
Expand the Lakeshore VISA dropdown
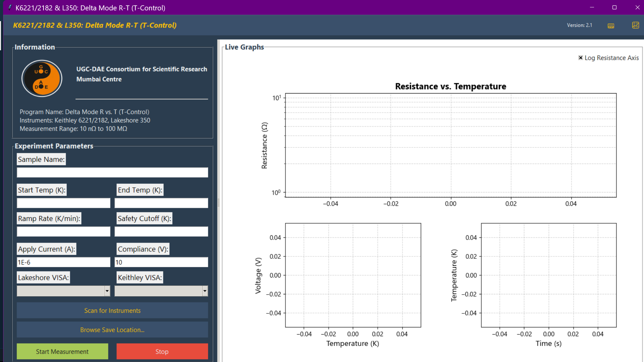pyautogui.click(x=107, y=291)
